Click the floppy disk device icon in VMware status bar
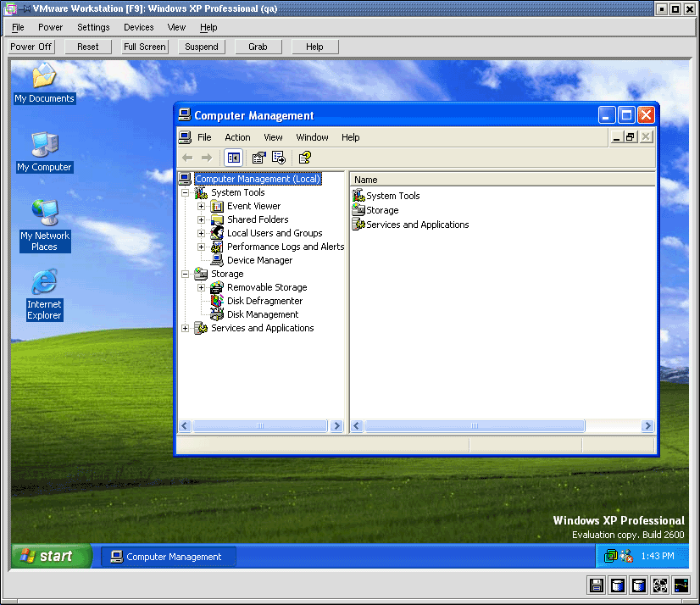This screenshot has width=700, height=605. [597, 585]
